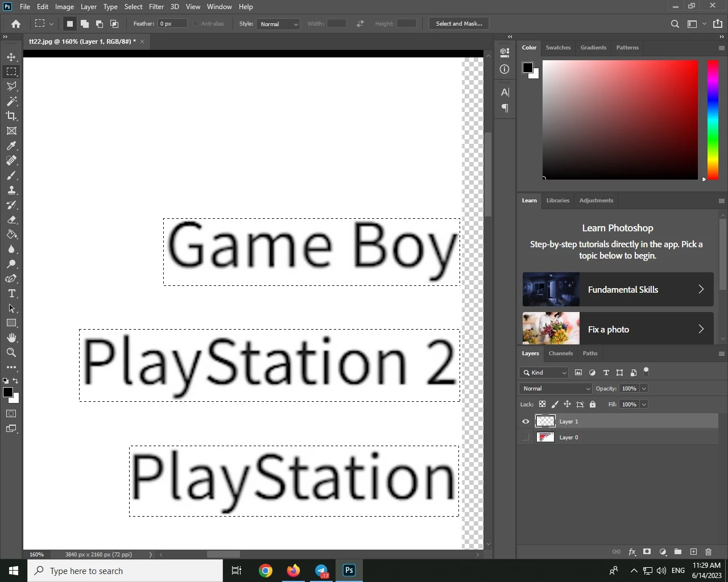Add a layer mask to Layer 1

point(647,552)
